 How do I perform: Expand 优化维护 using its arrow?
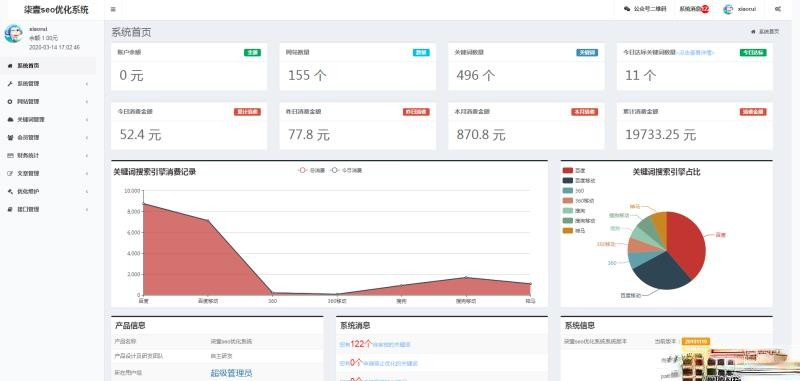click(87, 191)
